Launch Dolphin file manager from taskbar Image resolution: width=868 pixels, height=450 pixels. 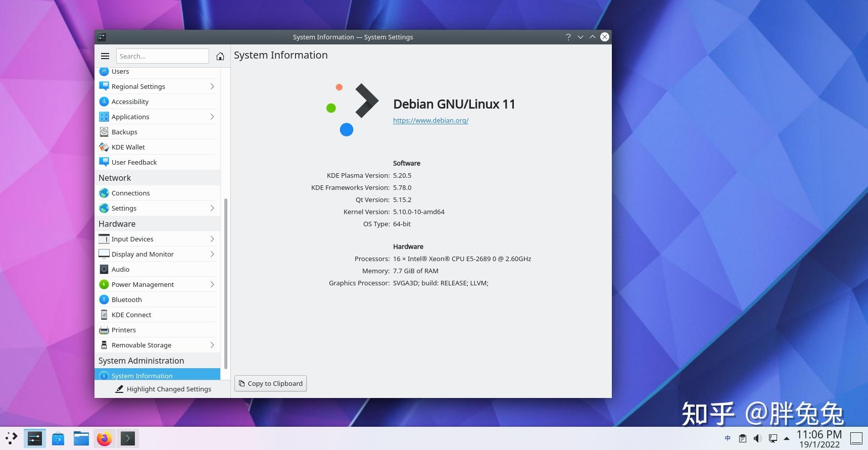point(81,438)
